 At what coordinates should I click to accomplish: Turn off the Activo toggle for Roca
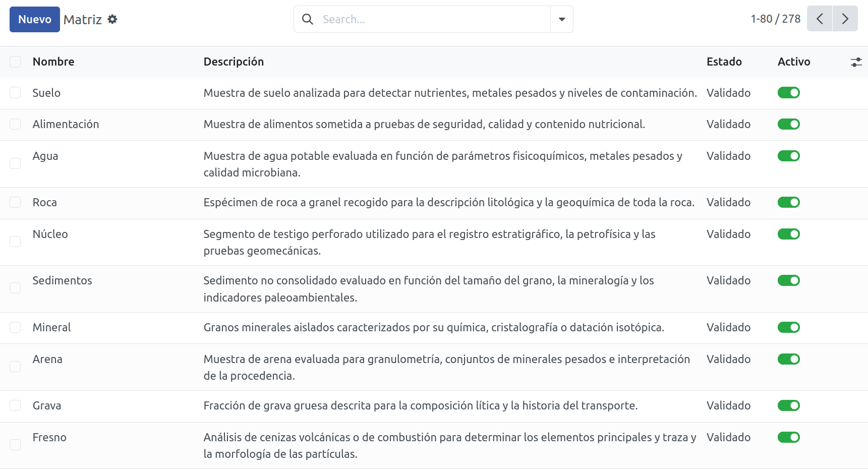789,202
